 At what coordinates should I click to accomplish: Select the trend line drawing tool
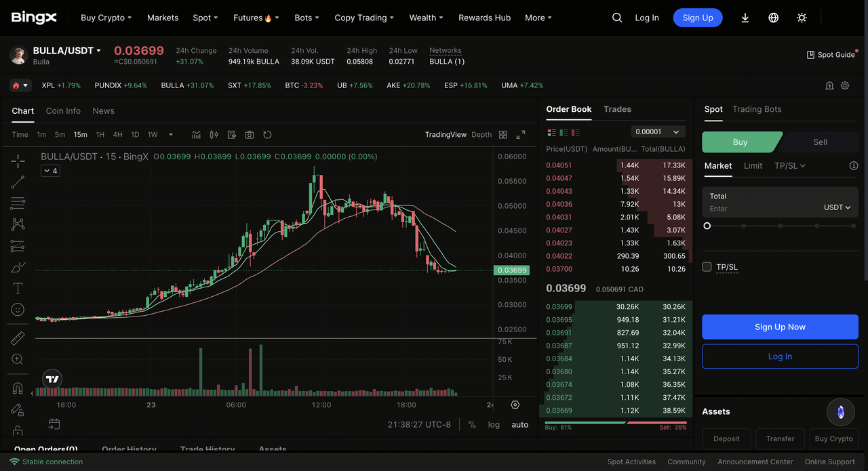pyautogui.click(x=18, y=182)
